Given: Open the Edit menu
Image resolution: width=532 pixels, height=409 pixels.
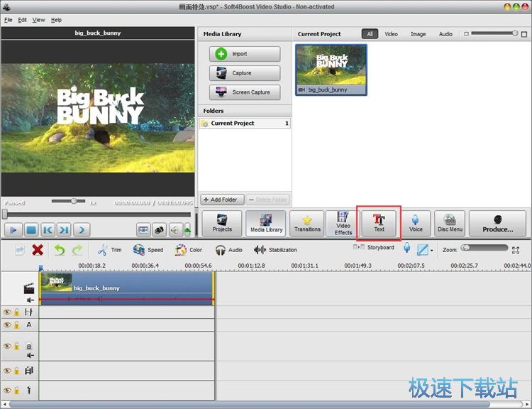Looking at the screenshot, I should [x=23, y=20].
